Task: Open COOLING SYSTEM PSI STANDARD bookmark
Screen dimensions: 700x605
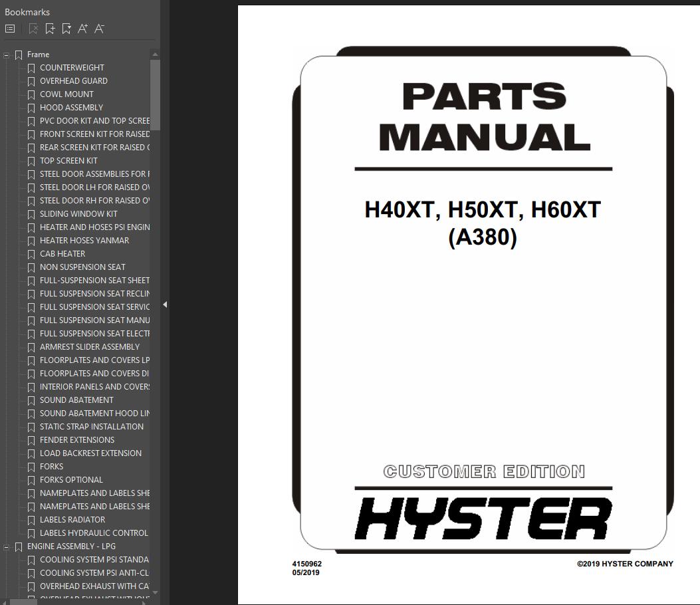Action: coord(94,560)
